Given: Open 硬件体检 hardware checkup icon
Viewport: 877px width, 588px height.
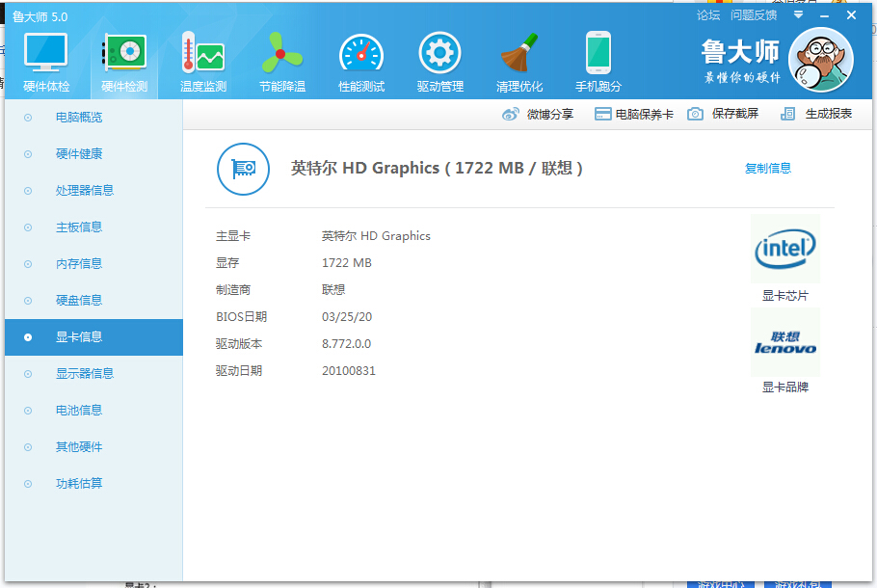Looking at the screenshot, I should pos(46,53).
